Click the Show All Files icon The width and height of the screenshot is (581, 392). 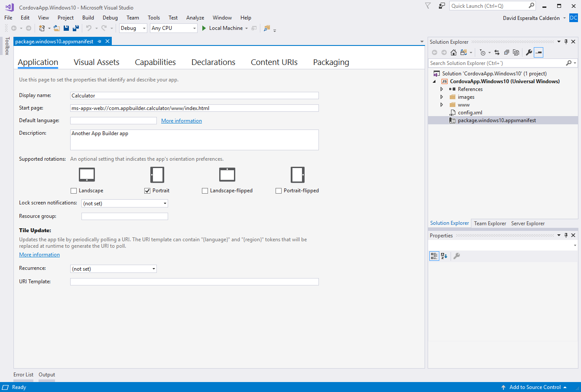(516, 52)
